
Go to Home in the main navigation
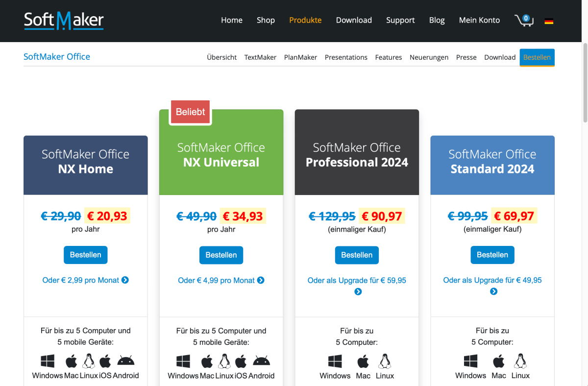[232, 20]
